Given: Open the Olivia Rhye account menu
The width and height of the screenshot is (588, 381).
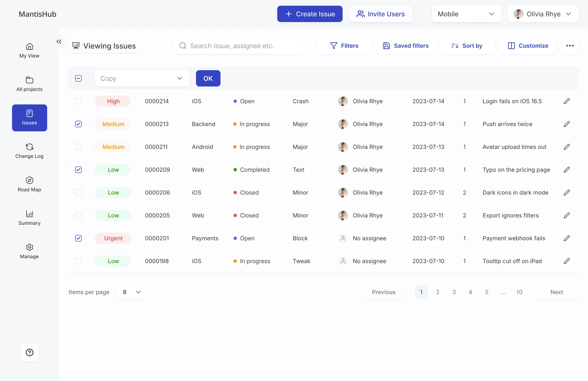Looking at the screenshot, I should tap(543, 14).
